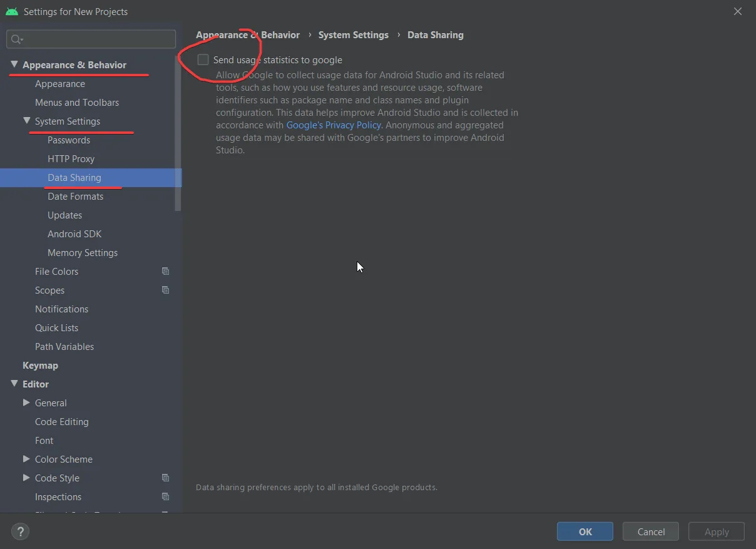Viewport: 756px width, 549px height.
Task: Click the Data Sharing breadcrumb label
Action: (x=436, y=35)
